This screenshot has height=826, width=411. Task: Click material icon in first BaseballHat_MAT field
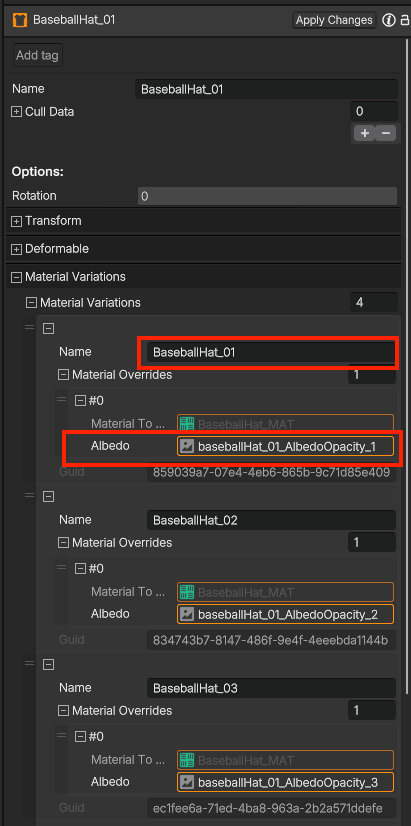tap(187, 424)
